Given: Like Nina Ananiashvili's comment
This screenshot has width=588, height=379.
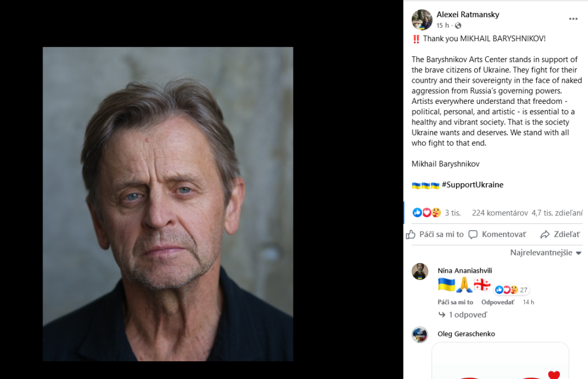Looking at the screenshot, I should [x=455, y=302].
